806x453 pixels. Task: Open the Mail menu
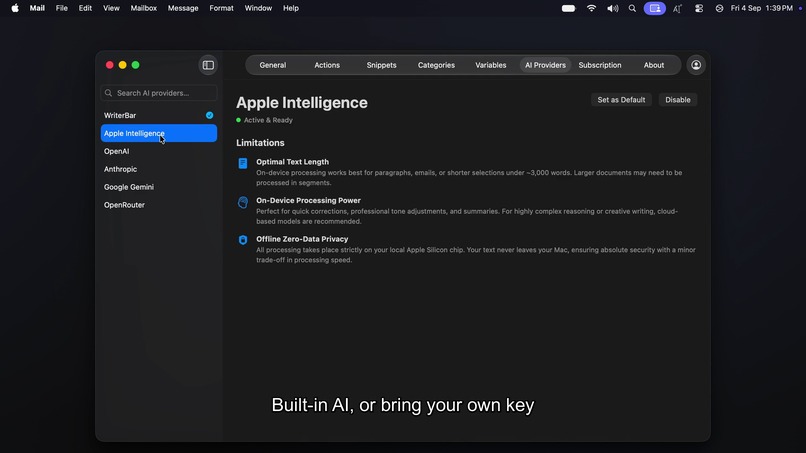tap(37, 8)
